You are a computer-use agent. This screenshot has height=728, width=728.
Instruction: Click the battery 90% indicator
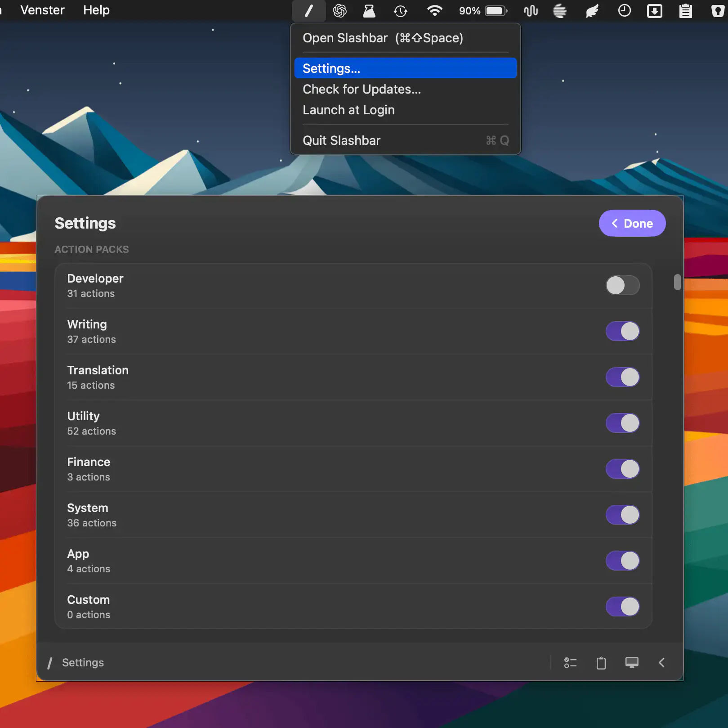tap(483, 11)
